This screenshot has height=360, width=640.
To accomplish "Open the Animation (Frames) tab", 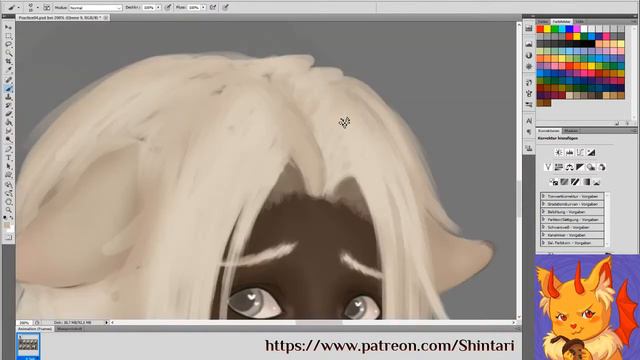I will (35, 329).
